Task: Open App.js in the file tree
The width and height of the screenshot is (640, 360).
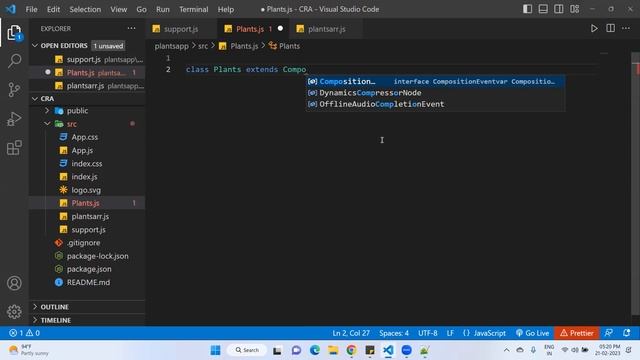Action: point(87,150)
